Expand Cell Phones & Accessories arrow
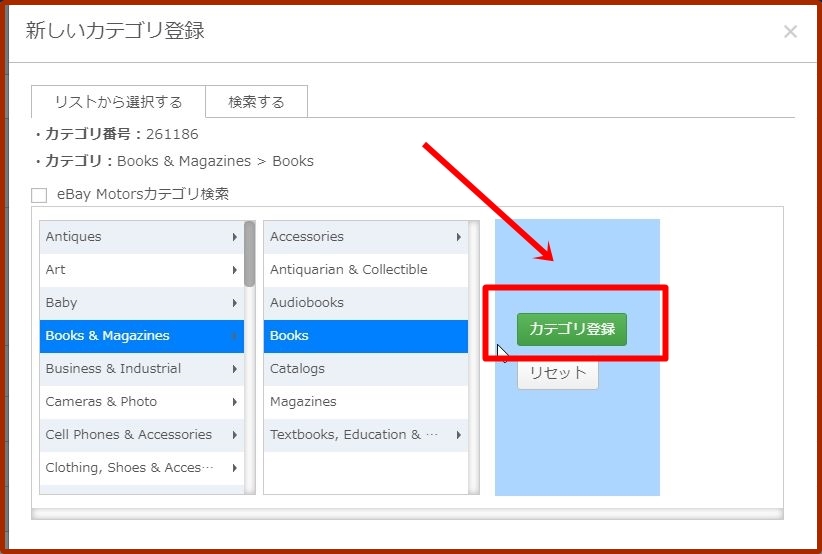Screen dimensions: 822x554 [235, 435]
